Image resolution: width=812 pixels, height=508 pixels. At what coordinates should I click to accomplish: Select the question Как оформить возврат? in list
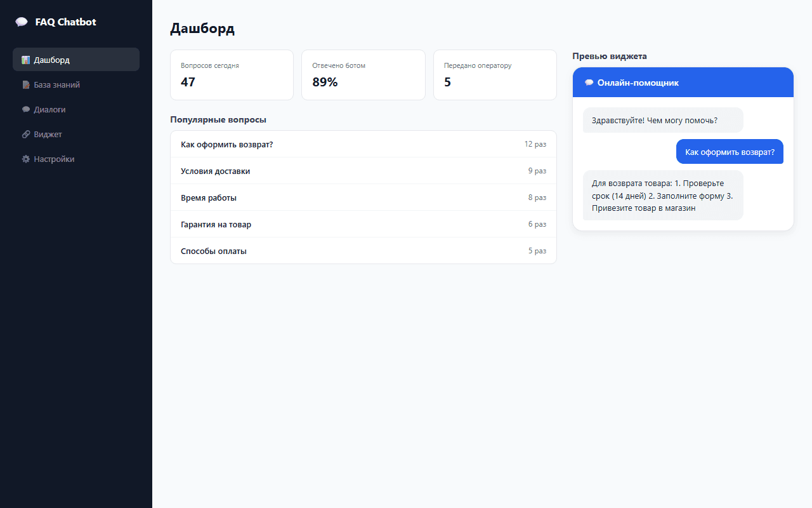pos(363,144)
